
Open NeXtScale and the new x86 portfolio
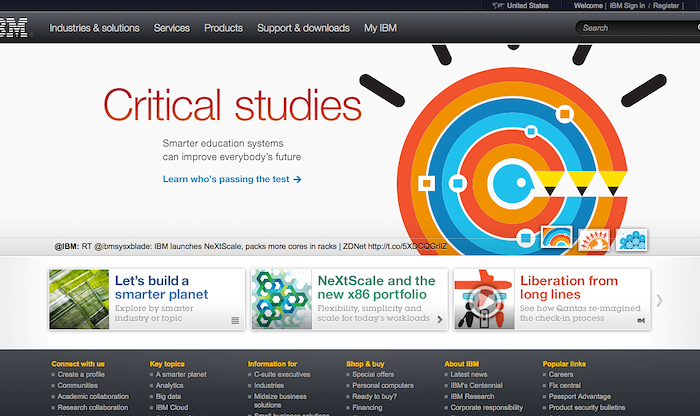pyautogui.click(x=376, y=287)
